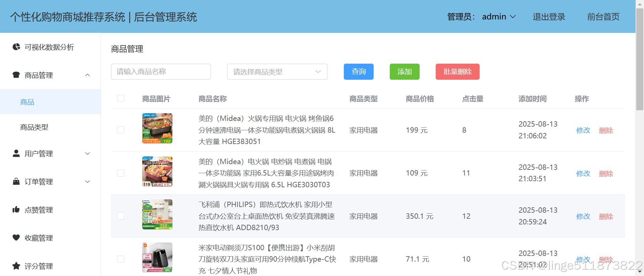Click the 请输入商品名称 search field
The width and height of the screenshot is (644, 276).
[x=161, y=72]
